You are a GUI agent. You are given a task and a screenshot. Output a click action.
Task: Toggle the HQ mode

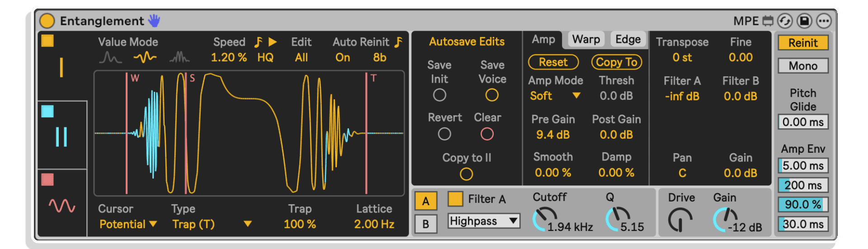(x=265, y=58)
